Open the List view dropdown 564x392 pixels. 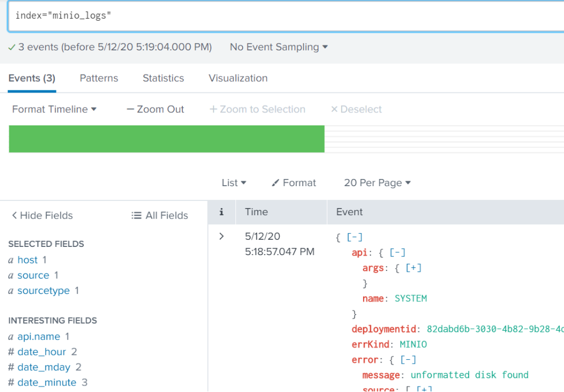point(234,183)
